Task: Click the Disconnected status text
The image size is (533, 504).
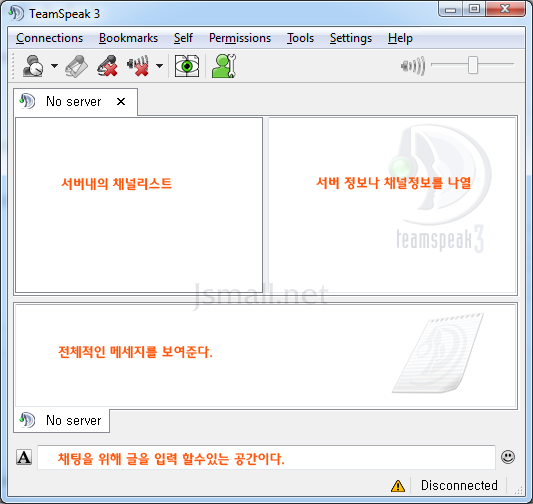Action: [459, 485]
